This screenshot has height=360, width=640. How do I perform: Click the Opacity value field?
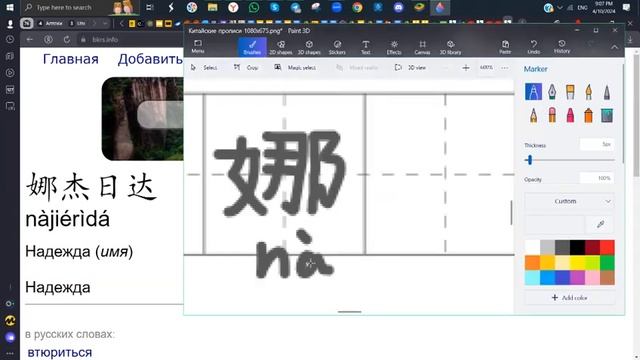click(x=597, y=178)
